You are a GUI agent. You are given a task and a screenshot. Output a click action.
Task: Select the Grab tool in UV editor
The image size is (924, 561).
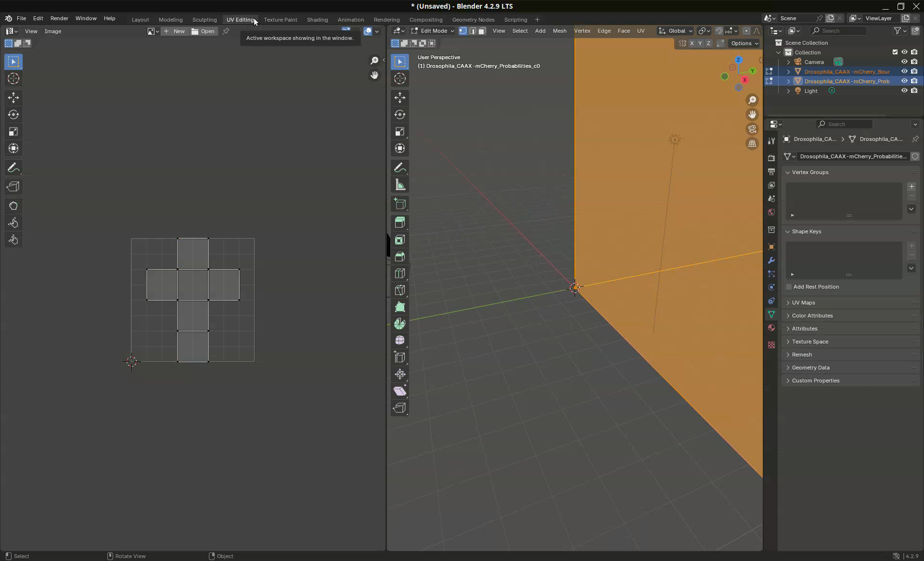pyautogui.click(x=13, y=206)
